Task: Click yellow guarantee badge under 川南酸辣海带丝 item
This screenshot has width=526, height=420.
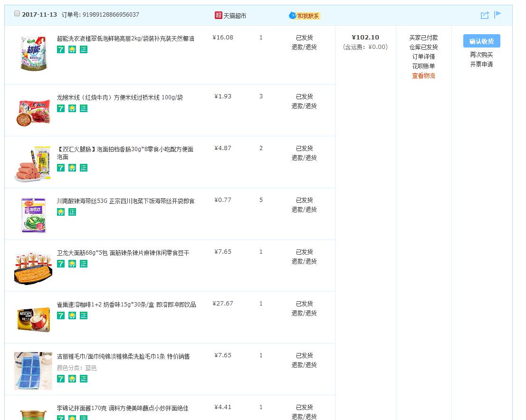Action: [x=61, y=212]
